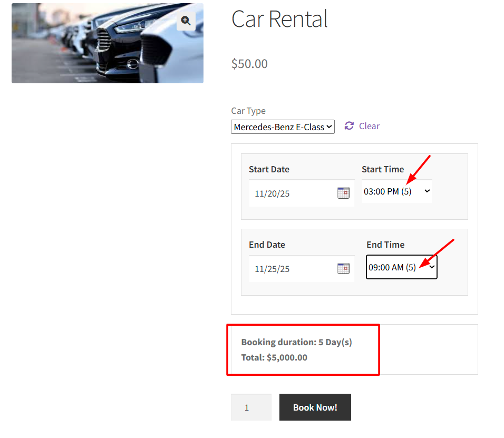Click the Booking duration text
Viewport: 504px width, 438px height.
pos(296,342)
